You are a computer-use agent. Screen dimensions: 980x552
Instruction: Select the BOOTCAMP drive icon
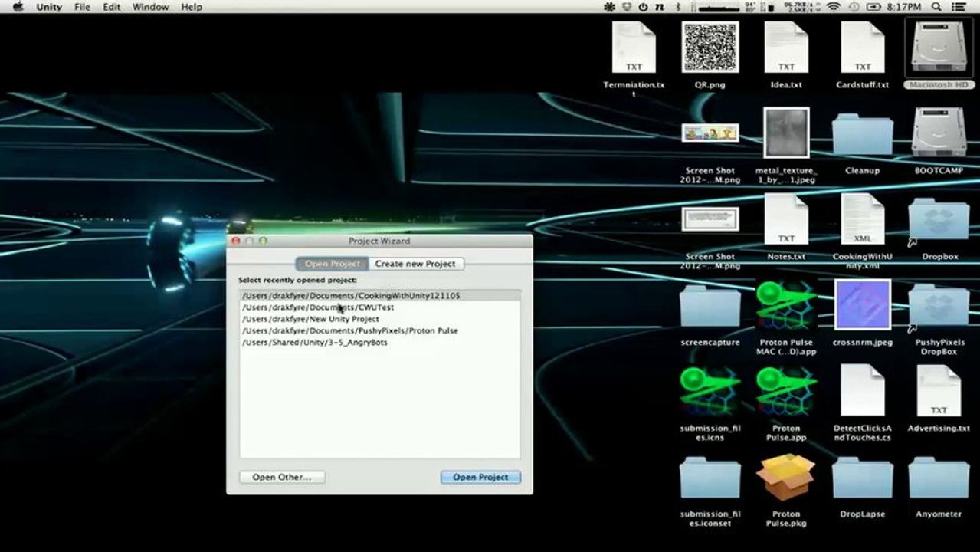pyautogui.click(x=939, y=133)
